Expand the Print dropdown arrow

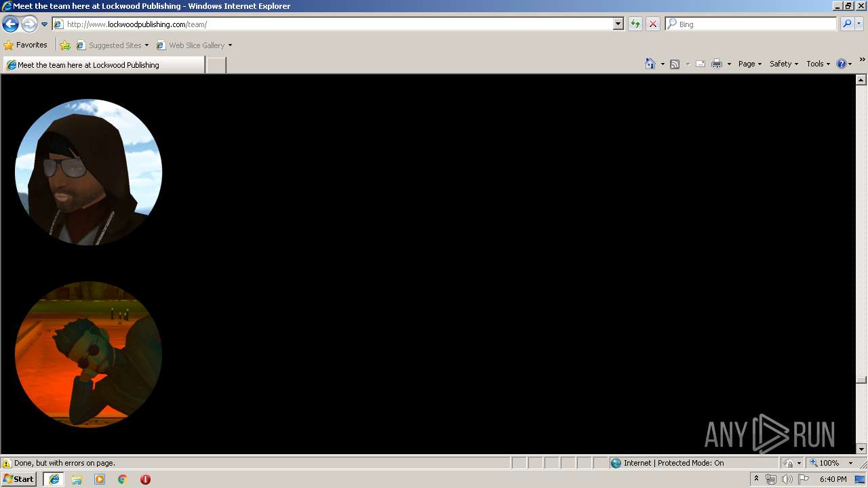(x=729, y=64)
